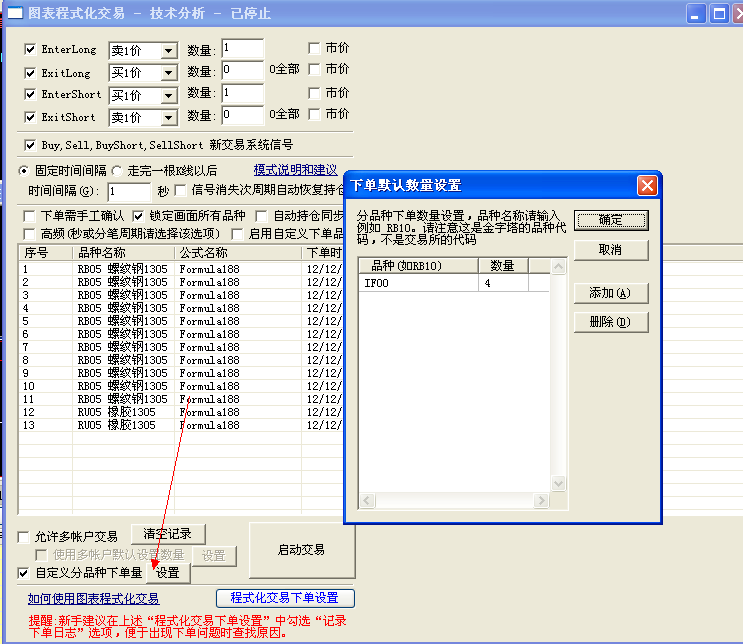
Task: Click the 取消 button
Action: pos(610,249)
